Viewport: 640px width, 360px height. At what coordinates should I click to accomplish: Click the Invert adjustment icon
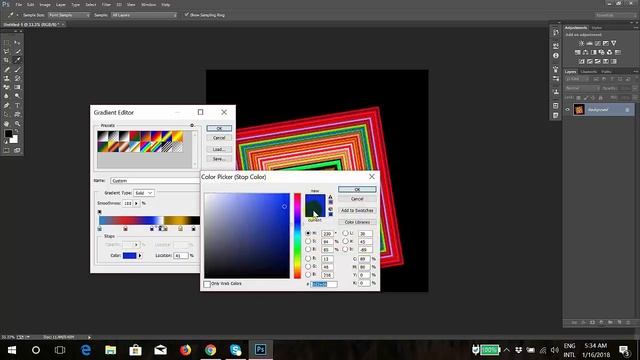(582, 61)
